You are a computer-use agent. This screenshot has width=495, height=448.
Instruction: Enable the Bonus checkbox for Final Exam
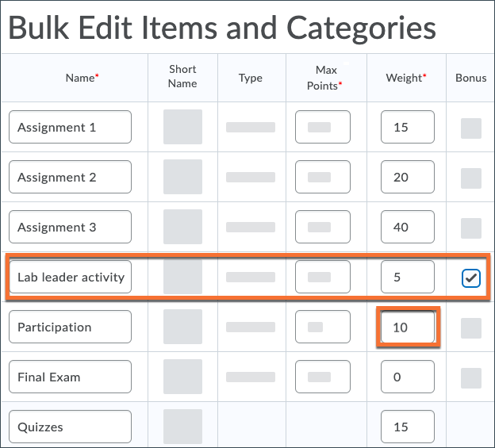[471, 377]
